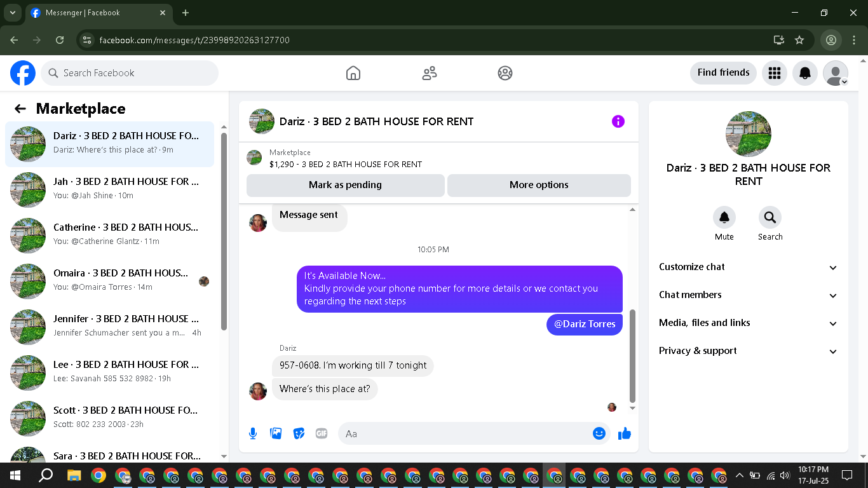Open the account profile picture menu
868x488 pixels.
coord(836,73)
